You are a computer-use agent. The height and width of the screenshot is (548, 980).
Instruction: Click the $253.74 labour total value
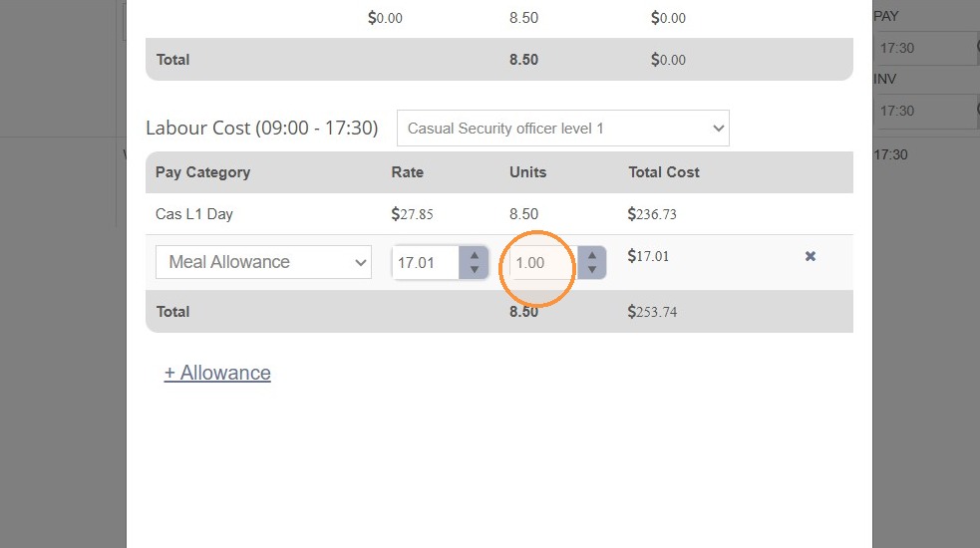pos(652,312)
